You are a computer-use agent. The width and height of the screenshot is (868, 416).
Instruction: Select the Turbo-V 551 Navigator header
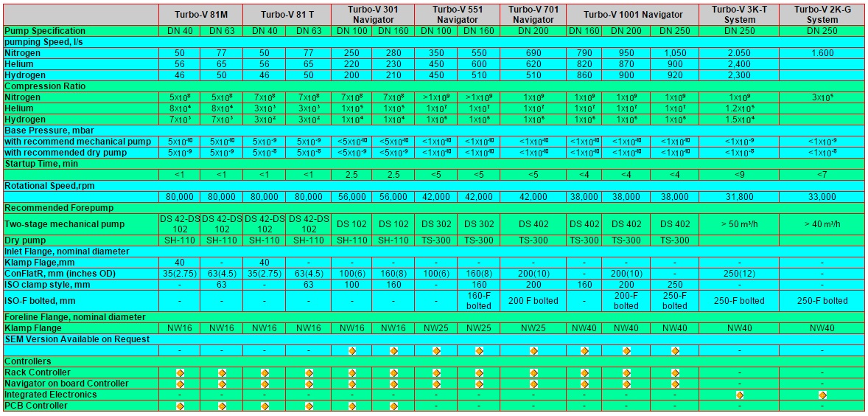tap(458, 15)
